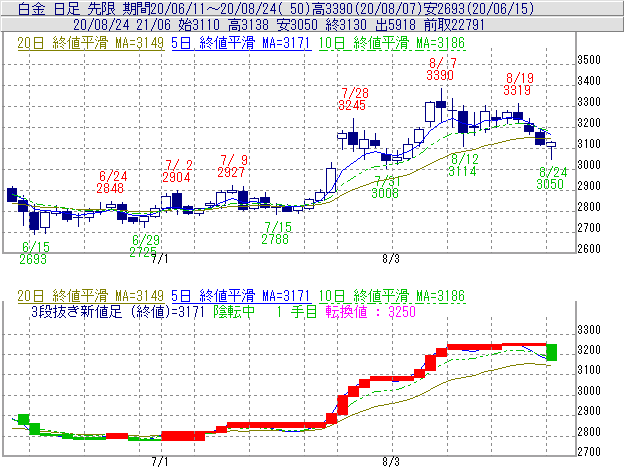Click the 7/1 date label under candlestick chart

[x=160, y=259]
